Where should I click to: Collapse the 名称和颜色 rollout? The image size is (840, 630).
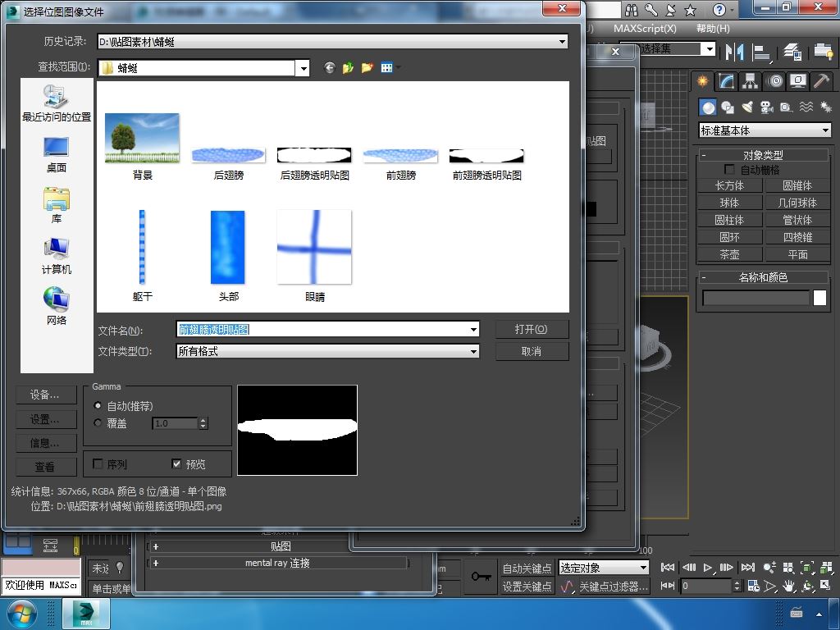coord(763,277)
